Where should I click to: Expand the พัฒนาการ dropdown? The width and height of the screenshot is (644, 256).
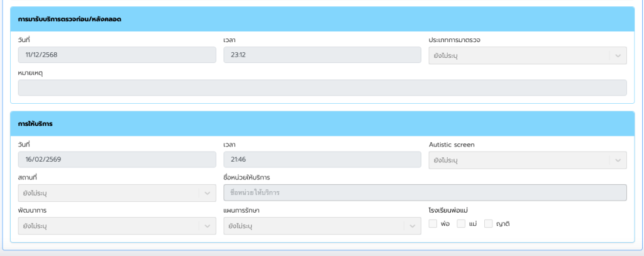click(x=117, y=226)
